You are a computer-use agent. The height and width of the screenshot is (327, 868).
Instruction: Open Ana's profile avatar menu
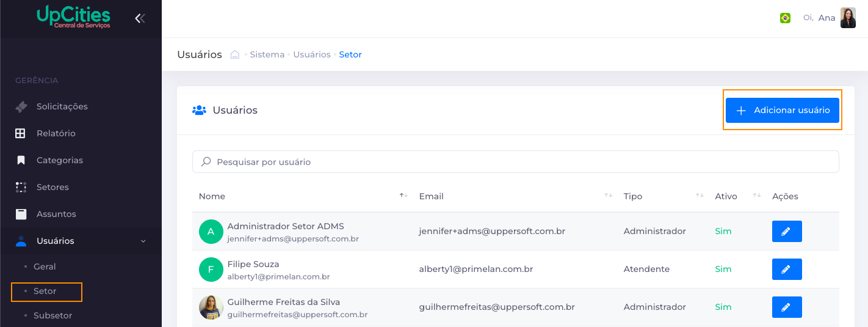(x=848, y=18)
